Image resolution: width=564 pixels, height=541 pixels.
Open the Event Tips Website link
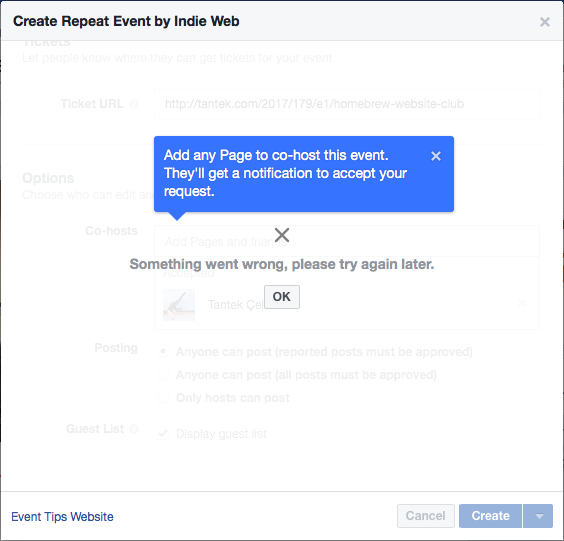coord(62,517)
